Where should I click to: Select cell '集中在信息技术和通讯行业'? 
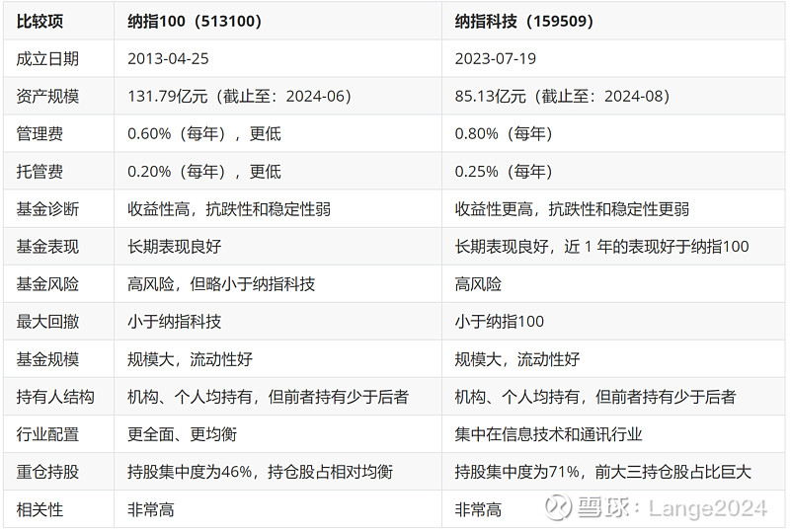(x=548, y=434)
